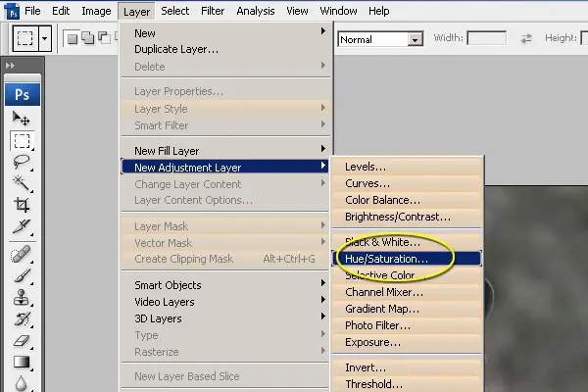Open the Help menu

pyautogui.click(x=378, y=11)
